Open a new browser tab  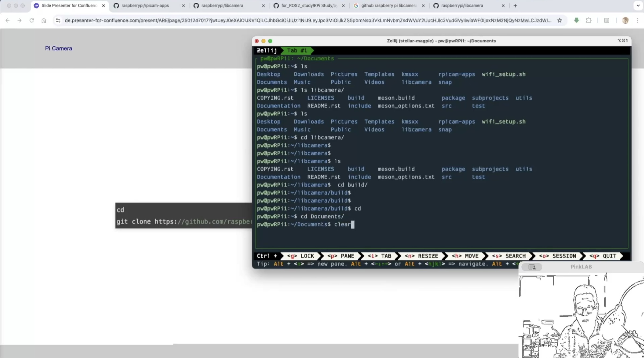515,5
